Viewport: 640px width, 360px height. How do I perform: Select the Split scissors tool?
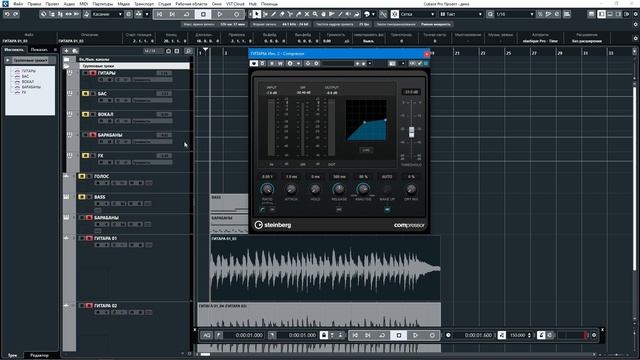(x=290, y=14)
